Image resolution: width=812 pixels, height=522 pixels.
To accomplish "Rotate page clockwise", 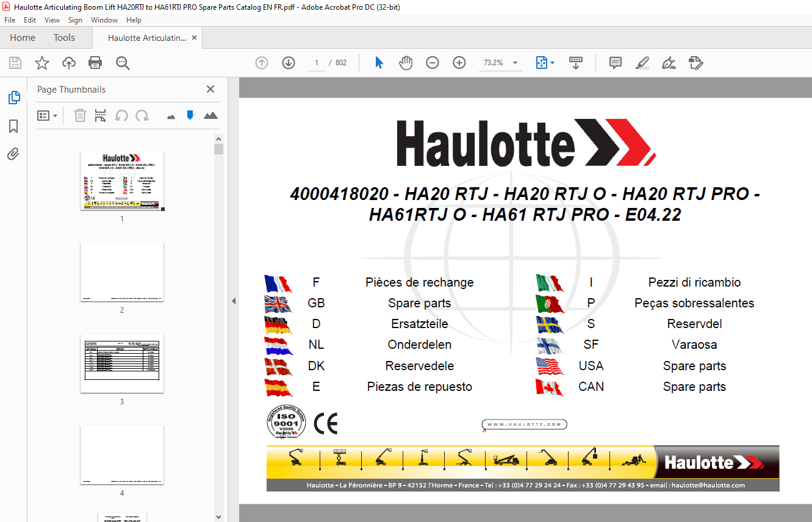I will (x=142, y=115).
